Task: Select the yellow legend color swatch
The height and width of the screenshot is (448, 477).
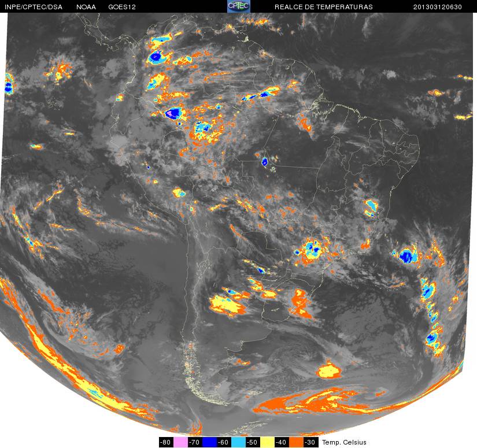Action: coord(267,442)
